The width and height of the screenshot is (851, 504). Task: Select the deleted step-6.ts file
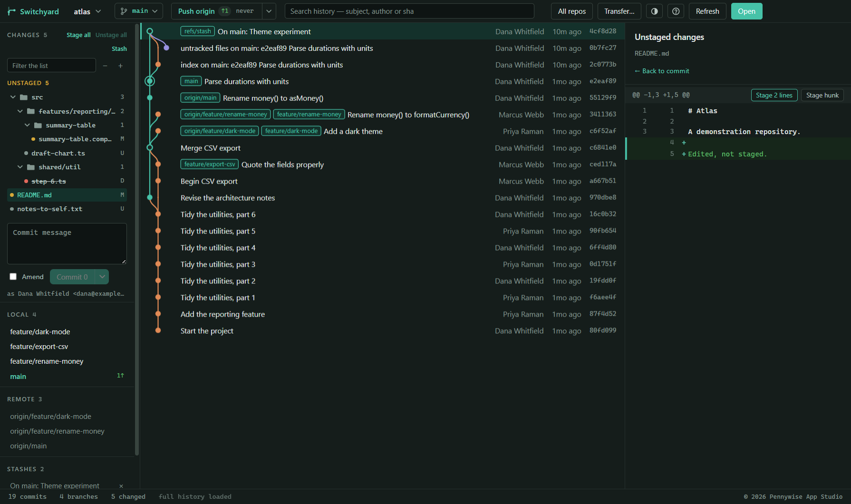pos(67,181)
